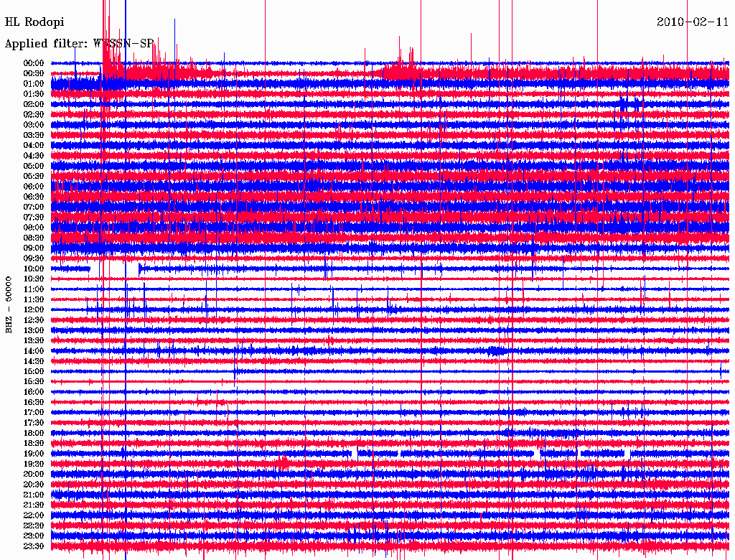Select the 10:00 time label

point(34,269)
